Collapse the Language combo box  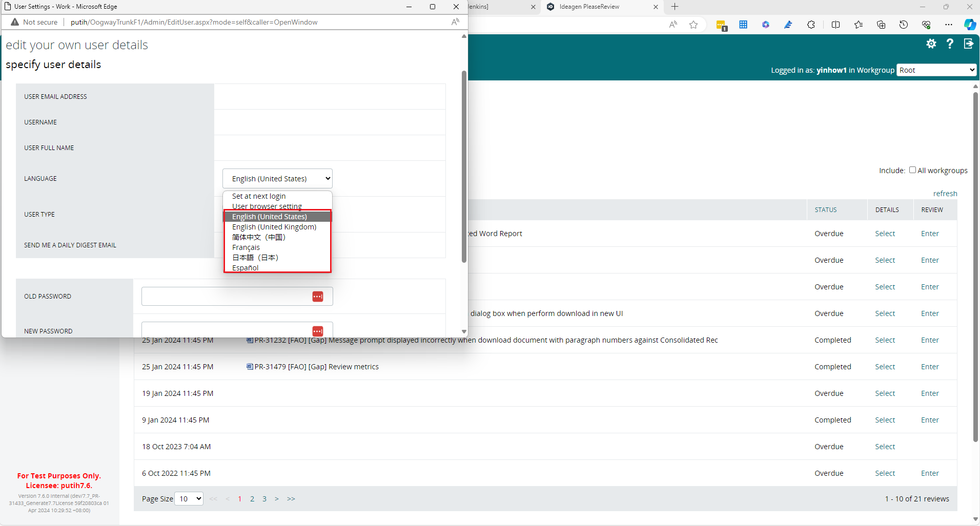click(277, 179)
